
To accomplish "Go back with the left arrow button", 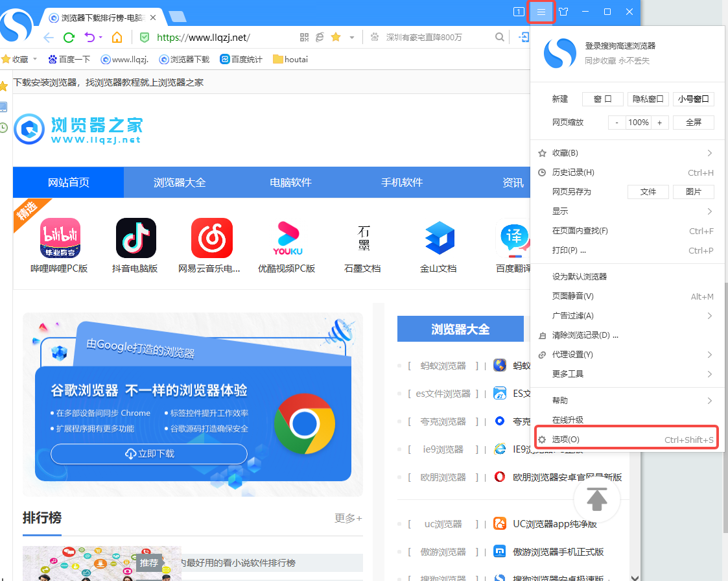I will (49, 38).
